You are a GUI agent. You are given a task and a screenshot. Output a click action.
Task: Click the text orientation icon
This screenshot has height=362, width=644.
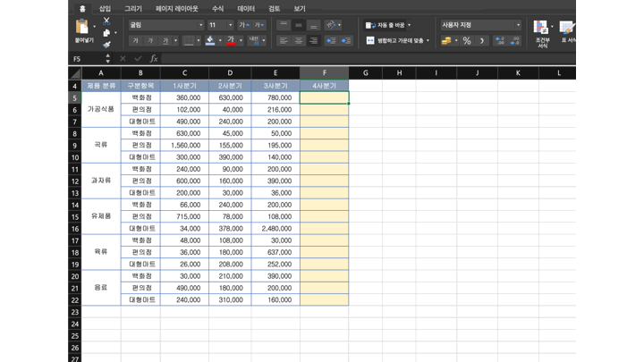pyautogui.click(x=331, y=25)
